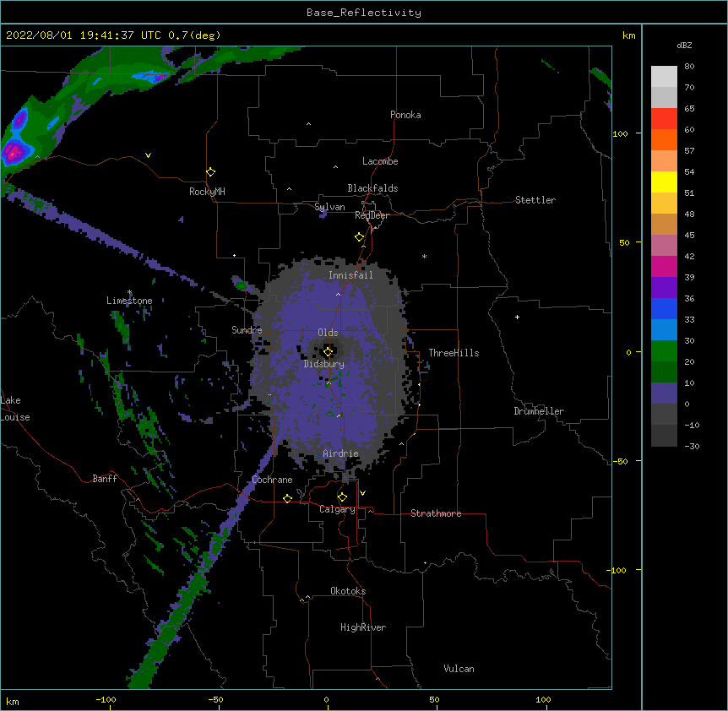Click the 100 tick on right axis
This screenshot has width=728, height=711.
[620, 133]
